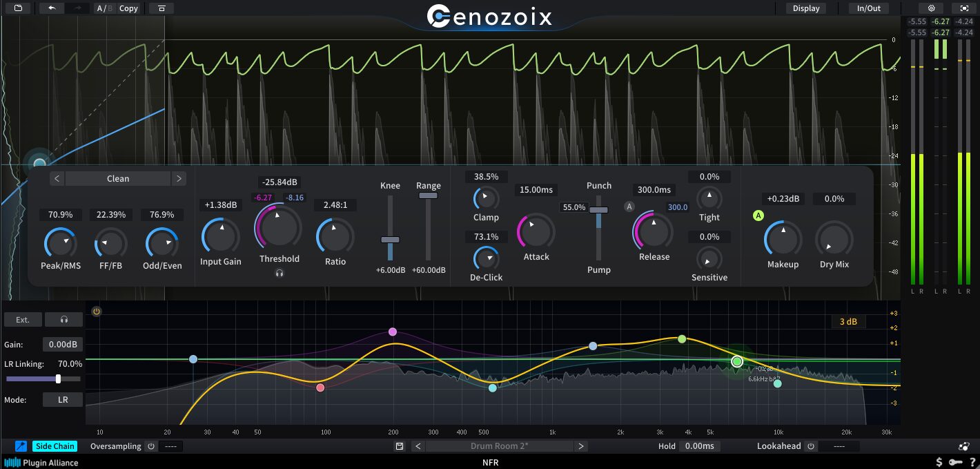Open the 3 dB EQ range dropdown

(848, 322)
